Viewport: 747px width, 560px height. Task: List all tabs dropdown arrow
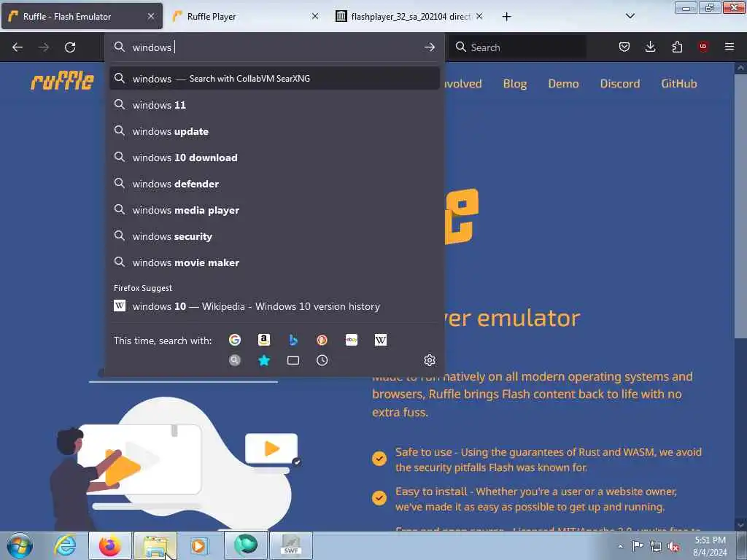(x=630, y=16)
